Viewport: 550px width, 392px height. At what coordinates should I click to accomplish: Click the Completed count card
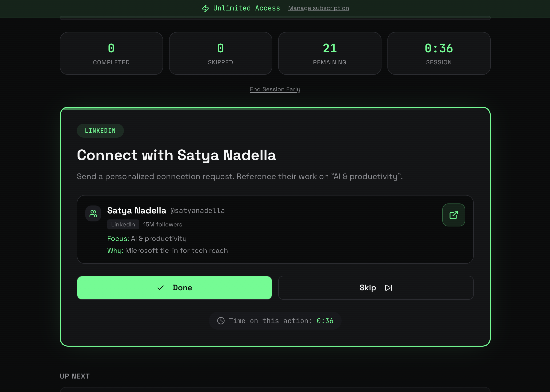click(x=111, y=53)
